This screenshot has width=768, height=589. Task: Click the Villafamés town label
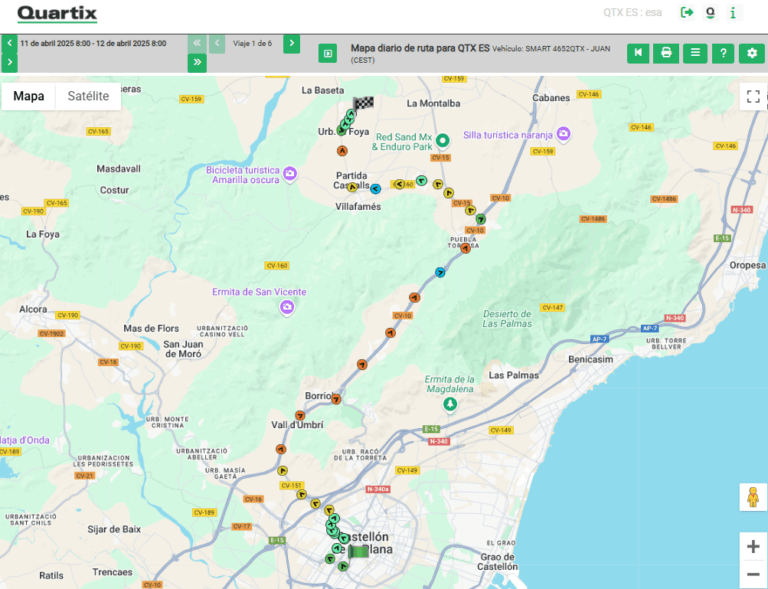[x=358, y=207]
